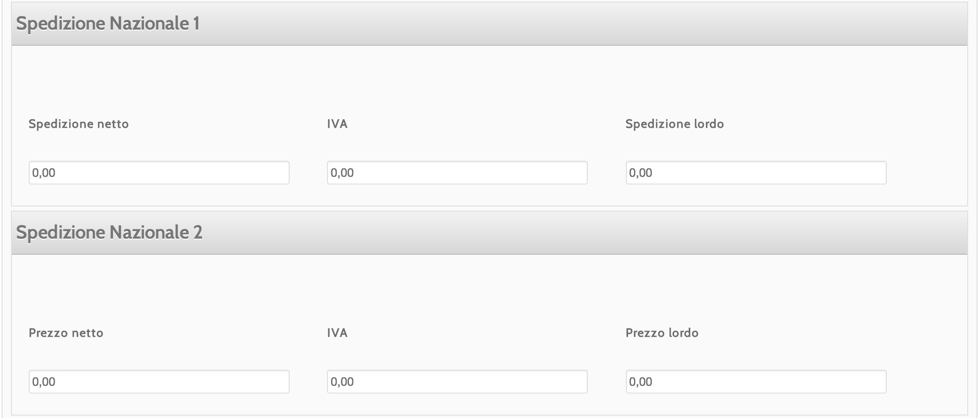Collapse the Spedizione Nazionale 1 panel header
The height and width of the screenshot is (418, 980).
coord(551,24)
